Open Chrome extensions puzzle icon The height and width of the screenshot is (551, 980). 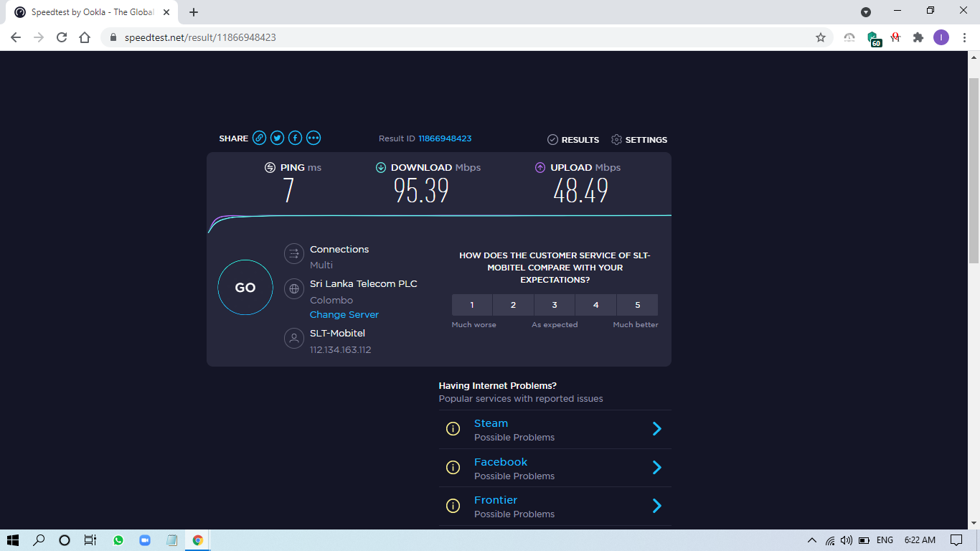click(918, 37)
